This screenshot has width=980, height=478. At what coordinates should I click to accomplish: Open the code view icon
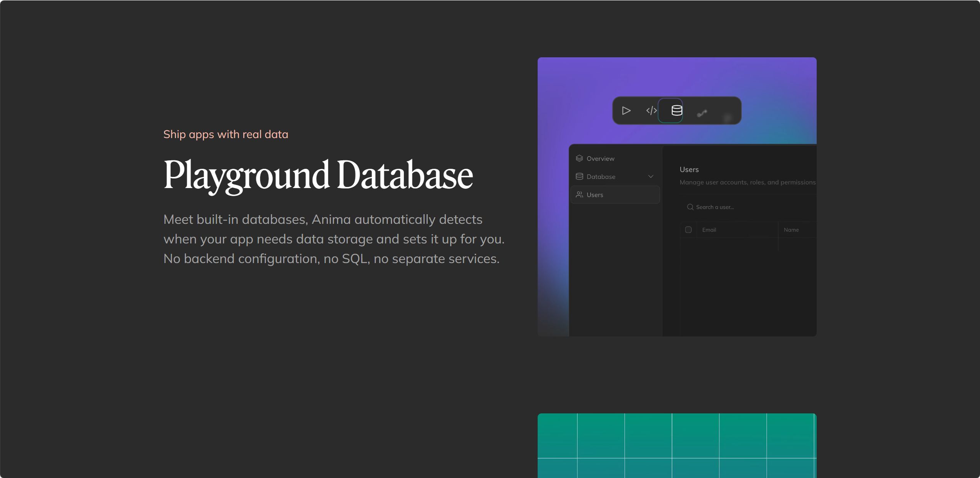click(x=651, y=111)
